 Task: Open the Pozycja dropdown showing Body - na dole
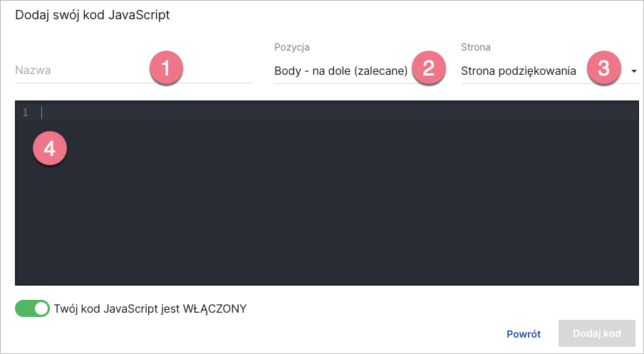341,71
